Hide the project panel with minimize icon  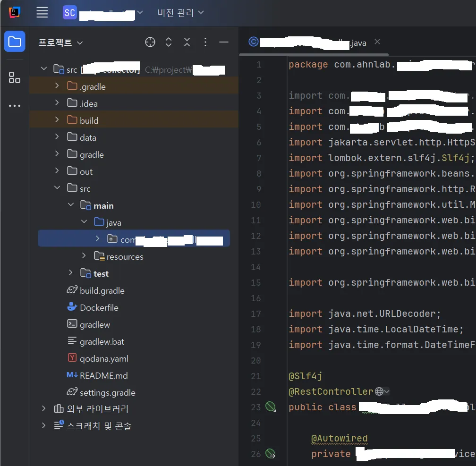click(224, 42)
